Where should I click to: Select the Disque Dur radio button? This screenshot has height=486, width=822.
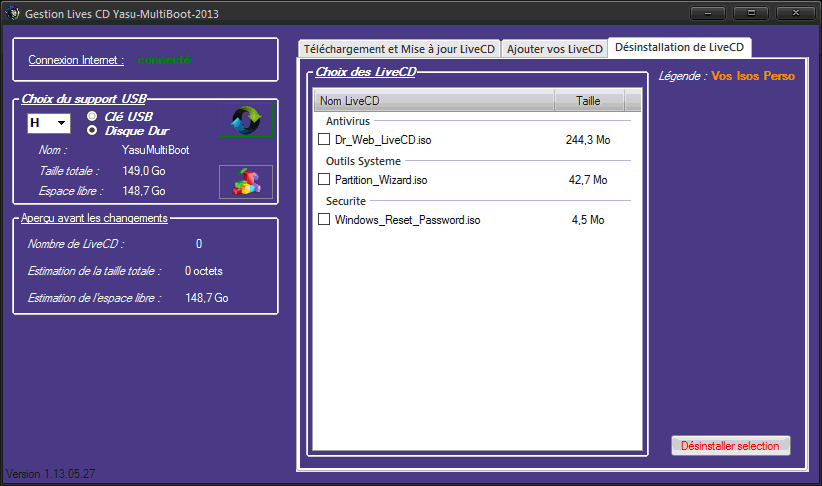click(x=92, y=130)
